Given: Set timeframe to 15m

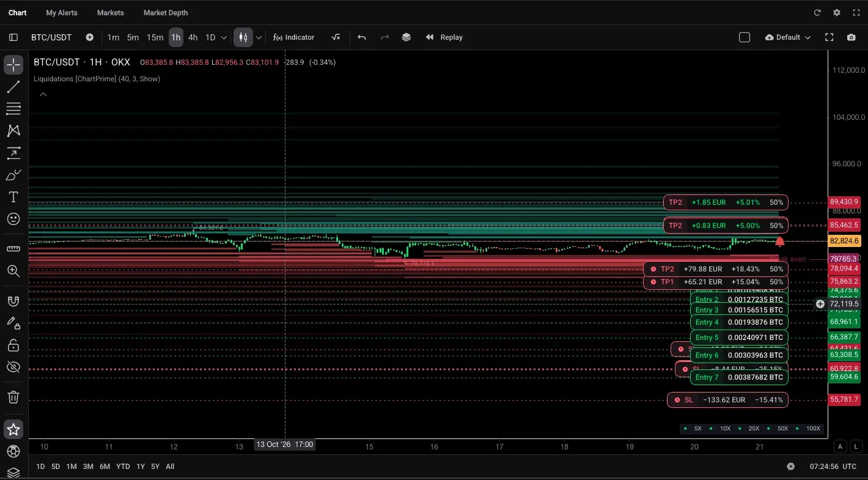Looking at the screenshot, I should [x=155, y=37].
